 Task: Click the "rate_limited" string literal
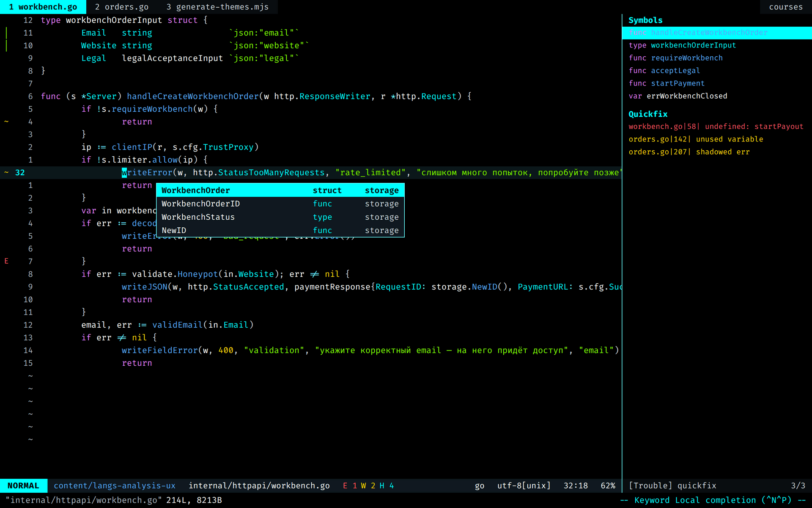click(x=370, y=172)
